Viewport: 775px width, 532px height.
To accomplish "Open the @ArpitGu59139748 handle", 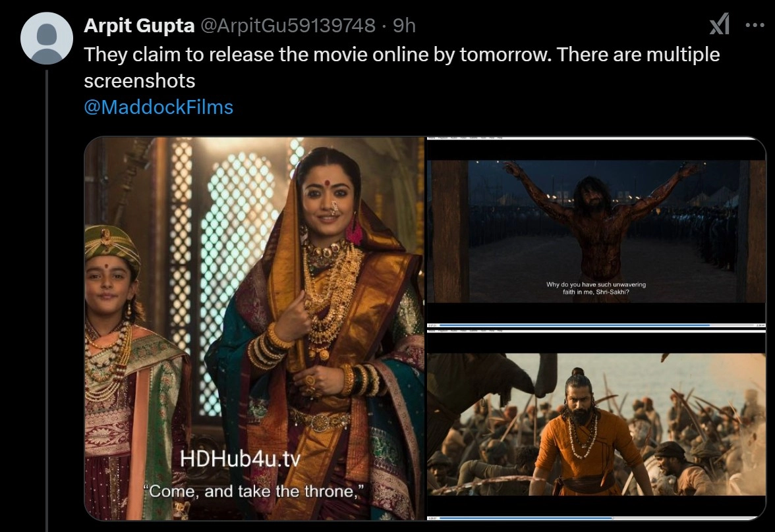I will (x=287, y=25).
